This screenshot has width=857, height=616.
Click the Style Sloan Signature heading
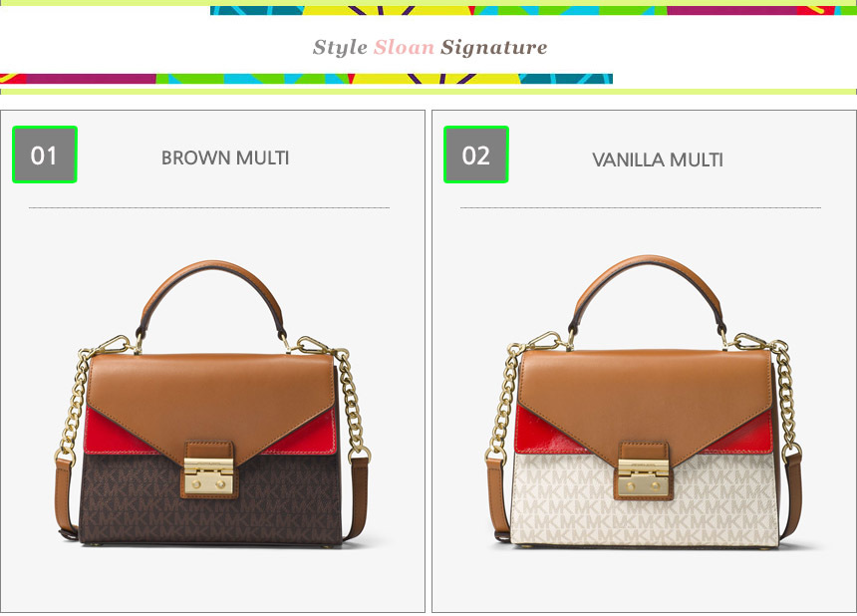pyautogui.click(x=429, y=47)
